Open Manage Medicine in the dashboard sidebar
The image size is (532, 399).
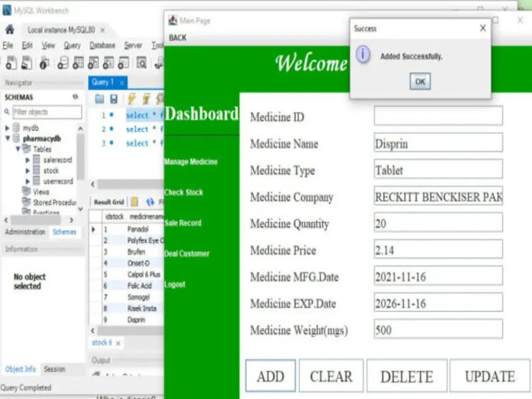(x=191, y=162)
